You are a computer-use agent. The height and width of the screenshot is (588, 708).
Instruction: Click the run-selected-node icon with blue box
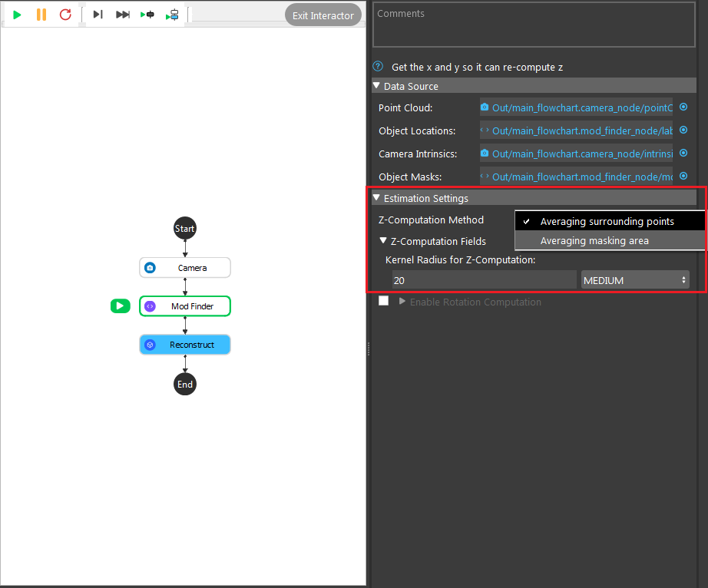point(172,15)
